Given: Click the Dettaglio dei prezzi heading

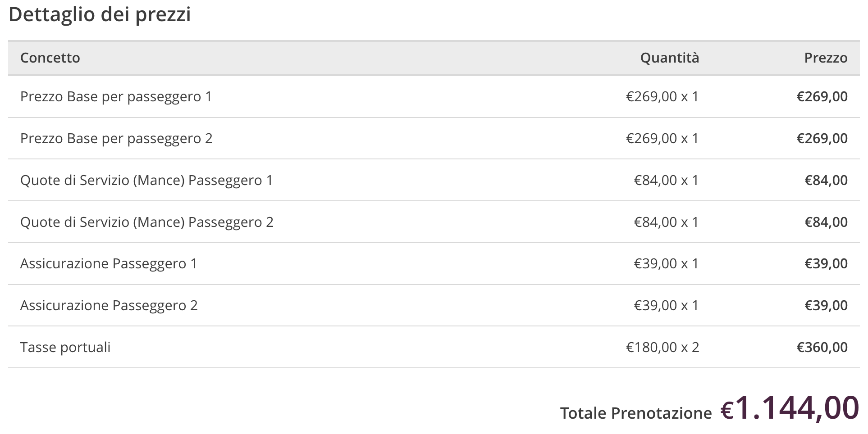Looking at the screenshot, I should click(100, 14).
